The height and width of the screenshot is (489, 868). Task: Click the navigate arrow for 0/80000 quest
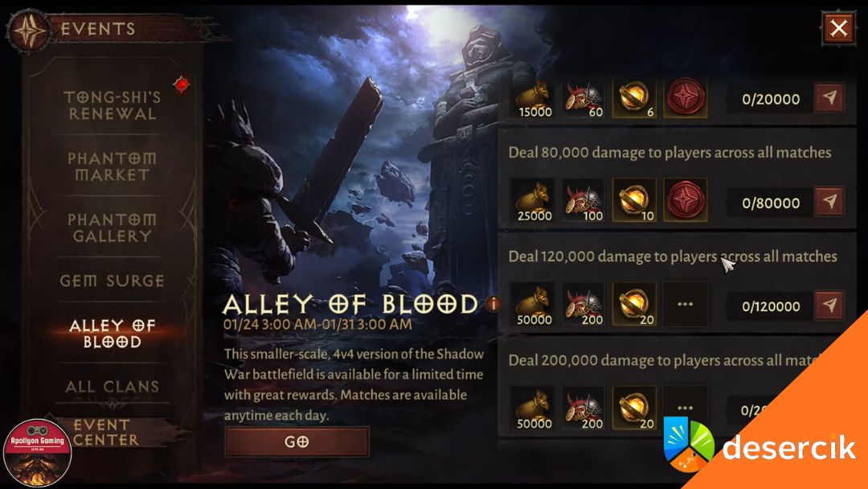pyautogui.click(x=829, y=202)
